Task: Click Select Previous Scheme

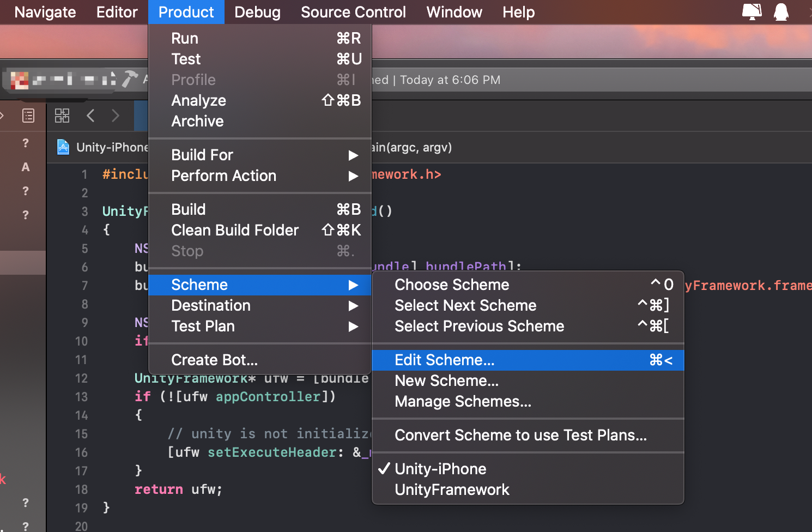Action: click(x=528, y=326)
